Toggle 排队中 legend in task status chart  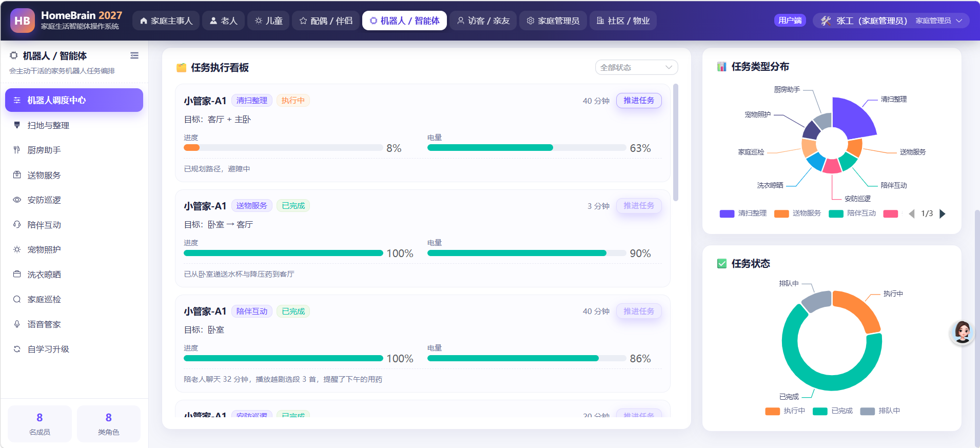tap(880, 411)
